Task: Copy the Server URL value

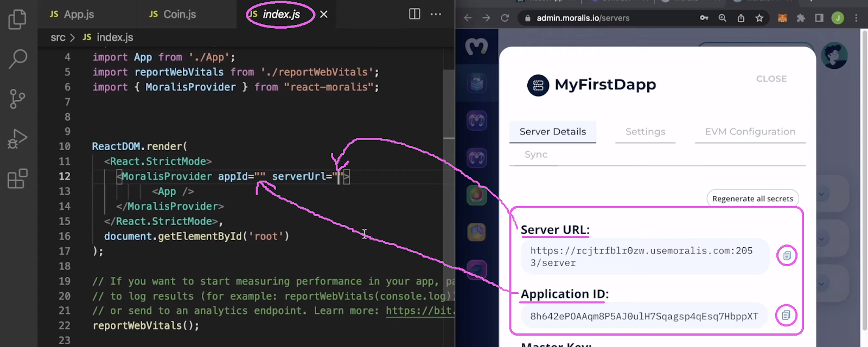Action: (x=787, y=255)
